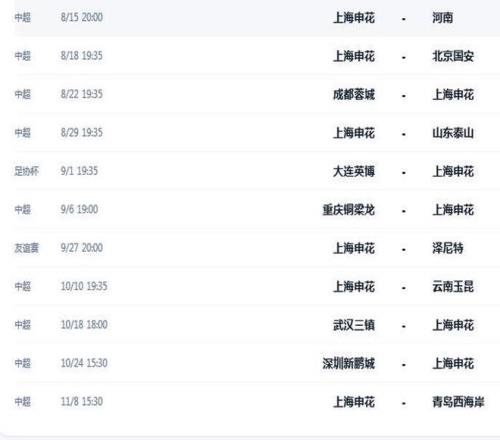Screen dimensions: 500x440
Task: Click the 中超 label for 10/24 match
Action: pos(23,363)
